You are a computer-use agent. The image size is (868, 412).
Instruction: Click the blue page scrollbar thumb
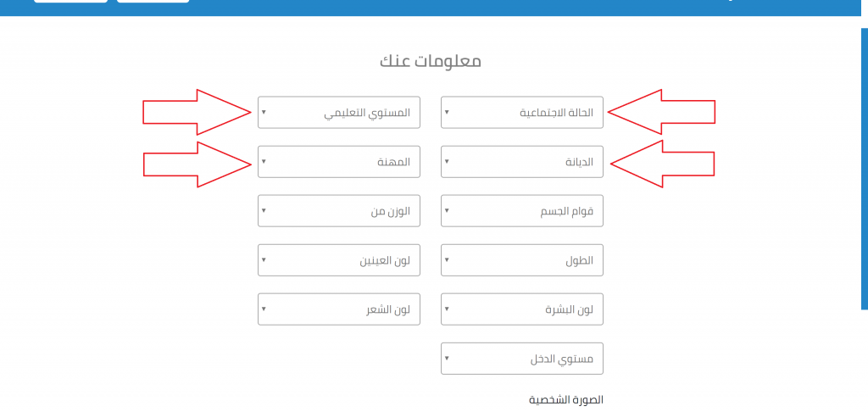(864, 170)
